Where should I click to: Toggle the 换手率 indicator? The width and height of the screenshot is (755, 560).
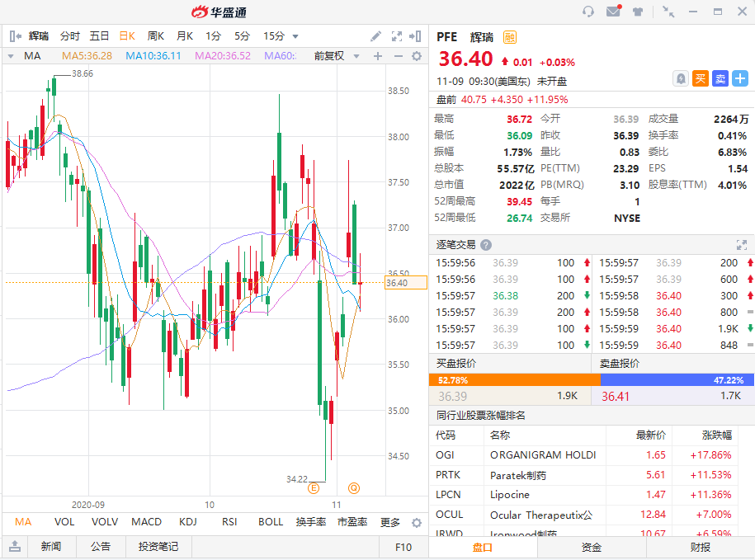(311, 522)
